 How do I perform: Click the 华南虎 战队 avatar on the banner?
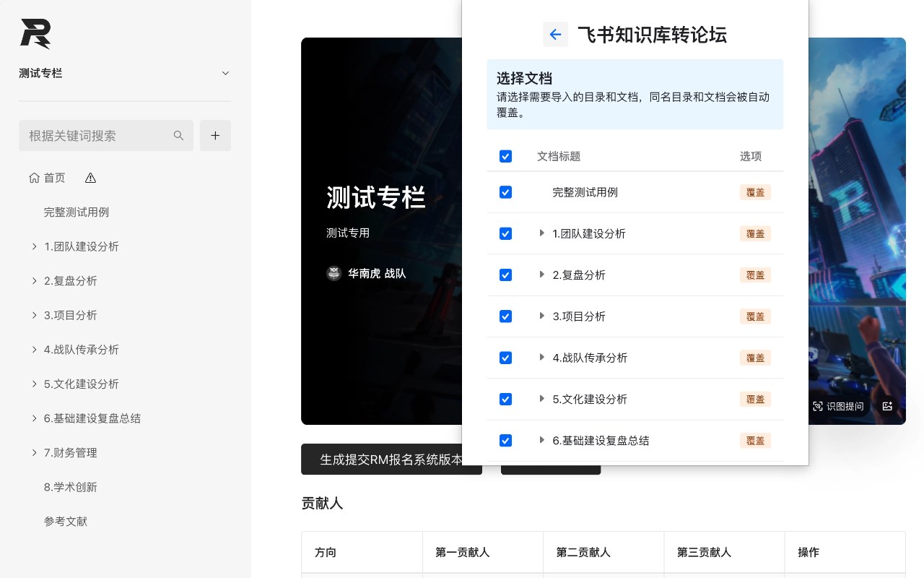coord(334,273)
